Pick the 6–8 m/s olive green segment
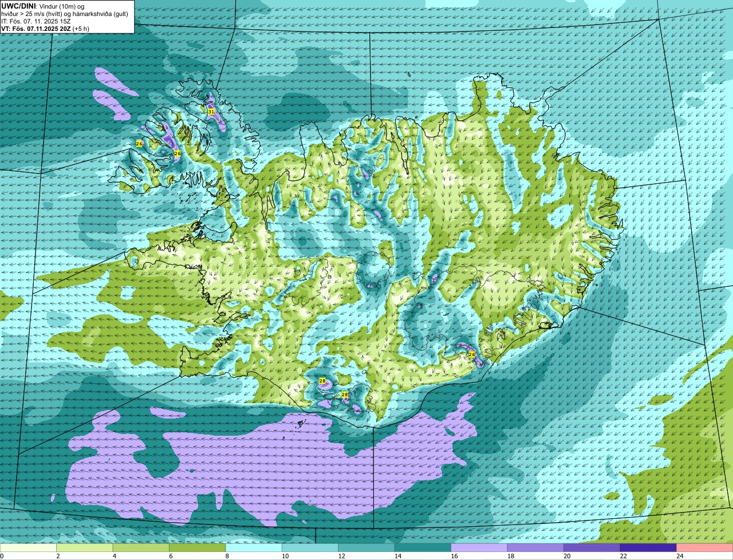Image resolution: width=733 pixels, height=560 pixels. tap(198, 548)
